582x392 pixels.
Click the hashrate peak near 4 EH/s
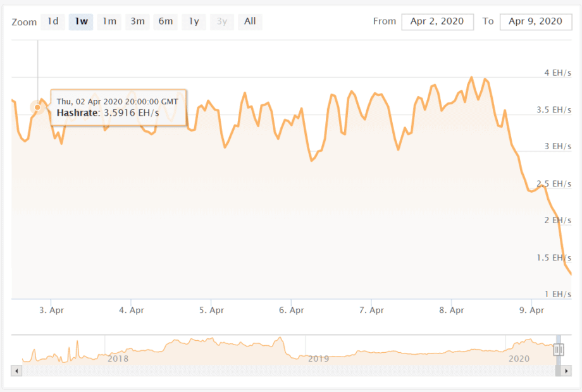pyautogui.click(x=472, y=77)
